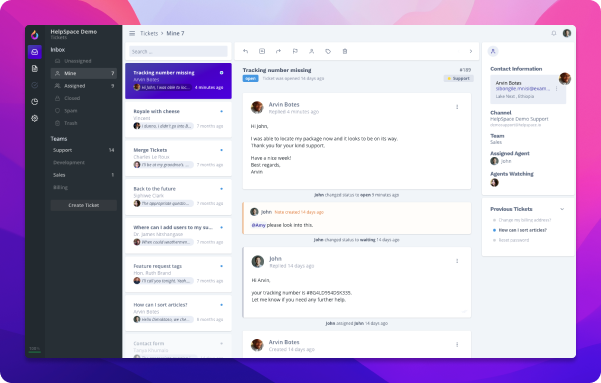The width and height of the screenshot is (601, 383).
Task: Open the Settings gear icon in sidebar
Action: pyautogui.click(x=34, y=118)
